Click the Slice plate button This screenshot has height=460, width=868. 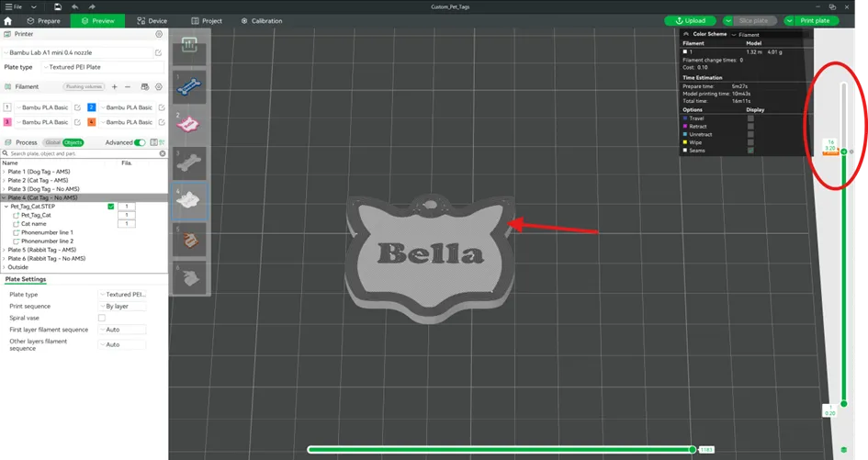(x=753, y=20)
